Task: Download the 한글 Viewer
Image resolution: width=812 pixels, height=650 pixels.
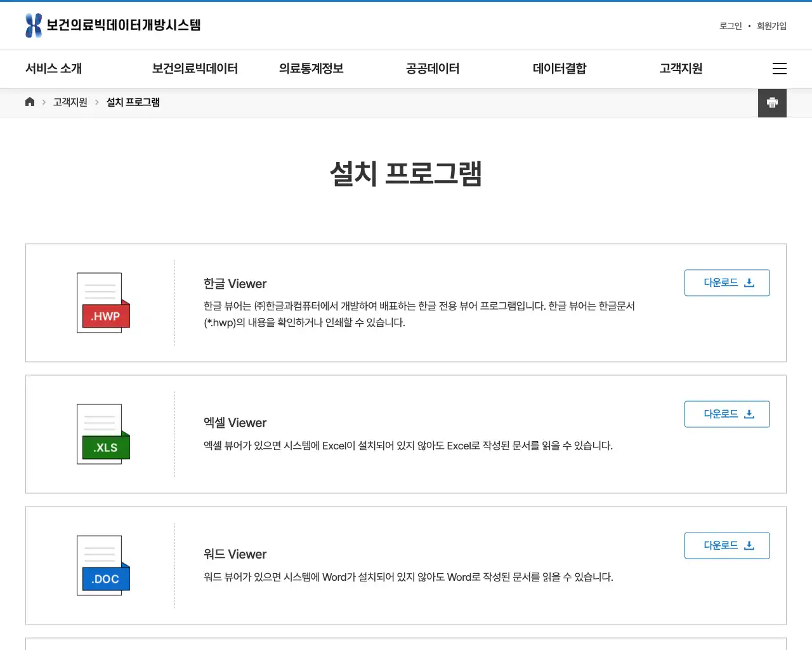Action: (727, 283)
